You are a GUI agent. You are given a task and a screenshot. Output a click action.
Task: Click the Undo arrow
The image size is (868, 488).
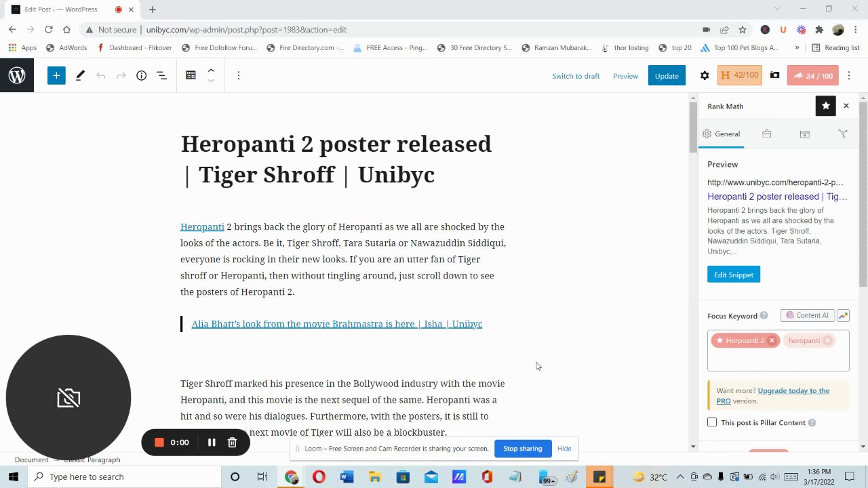click(x=100, y=75)
